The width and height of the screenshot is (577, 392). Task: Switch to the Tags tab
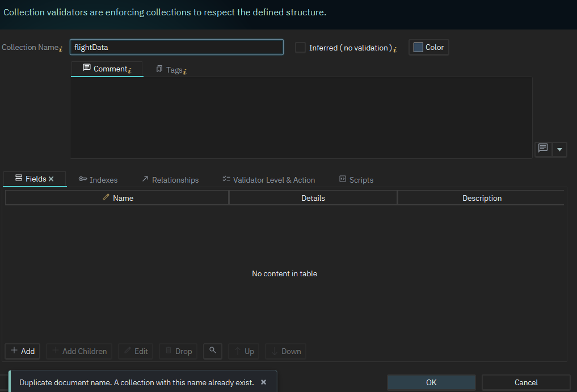pos(171,70)
